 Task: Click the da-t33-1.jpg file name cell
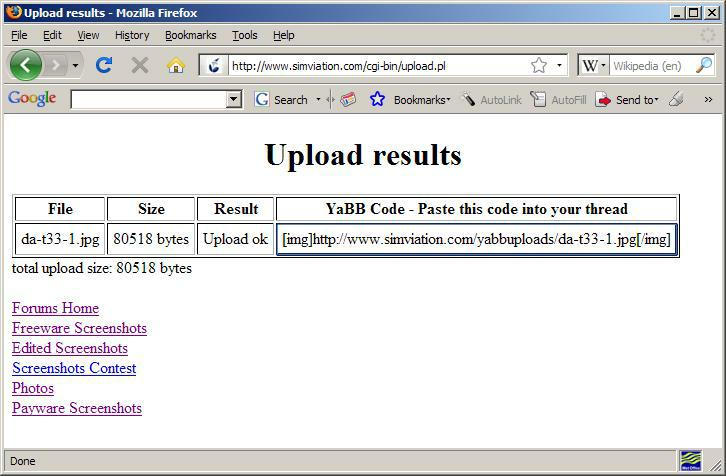click(60, 239)
